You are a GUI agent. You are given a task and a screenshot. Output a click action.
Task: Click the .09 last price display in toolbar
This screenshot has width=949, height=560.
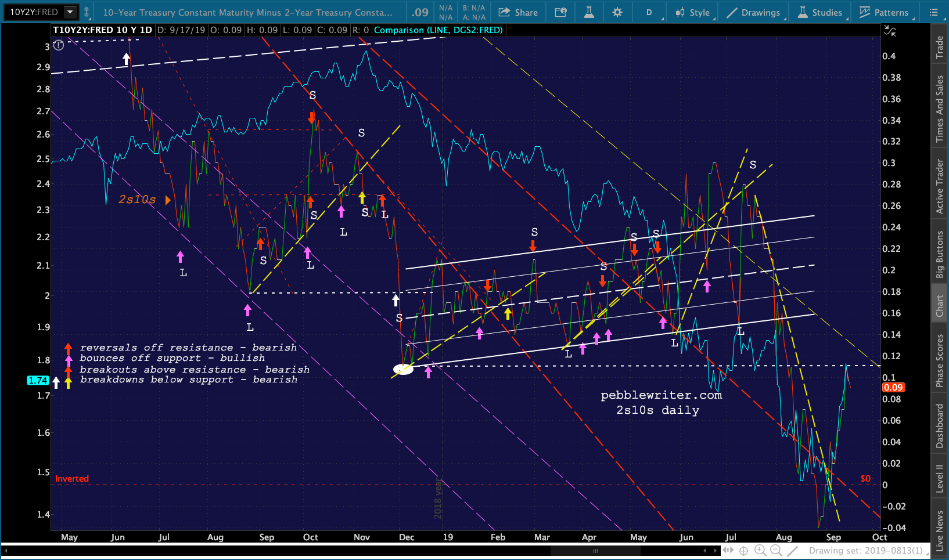420,12
